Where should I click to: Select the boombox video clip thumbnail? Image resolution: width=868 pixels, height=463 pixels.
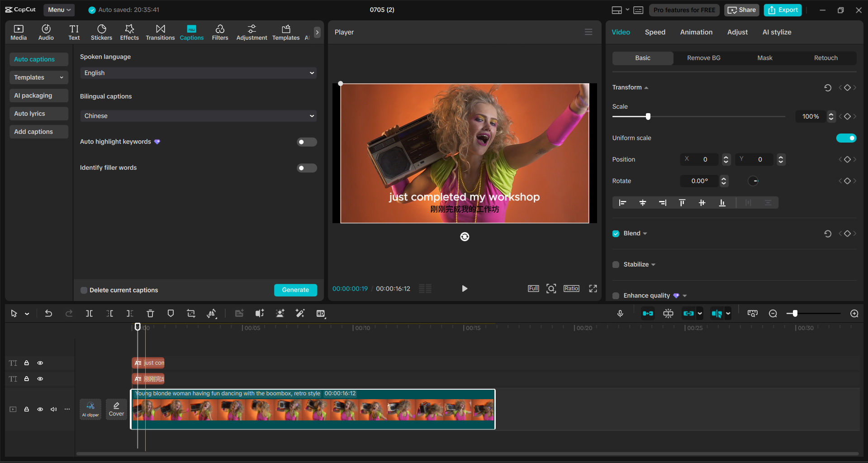[313, 409]
